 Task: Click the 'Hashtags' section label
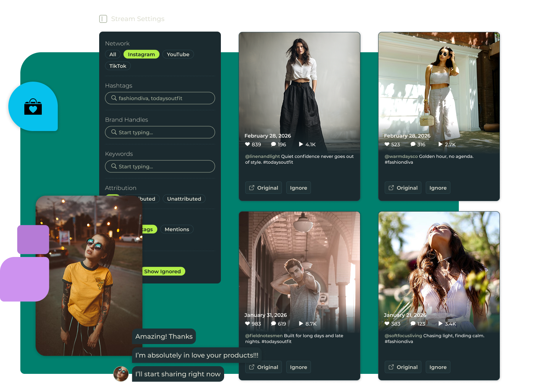[119, 86]
